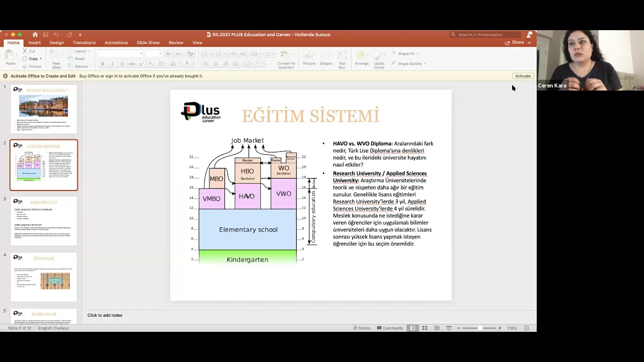Open the font name combo box
The width and height of the screenshot is (644, 362).
click(120, 54)
